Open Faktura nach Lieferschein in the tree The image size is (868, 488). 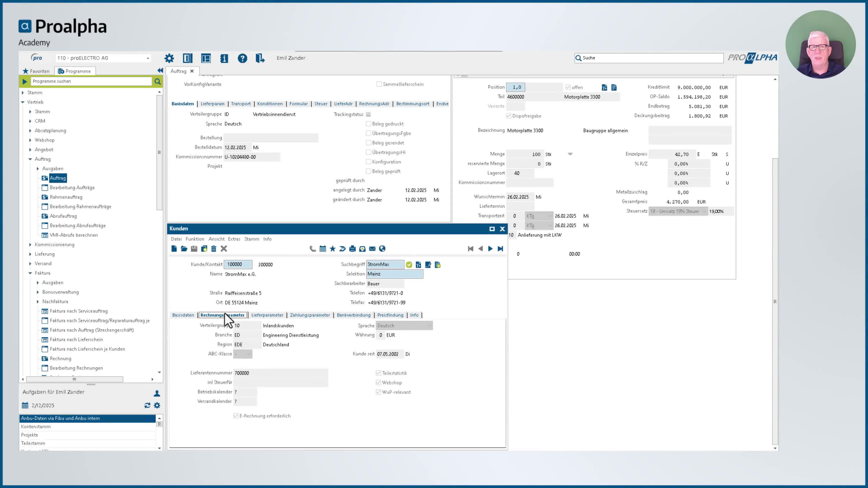[x=76, y=340]
